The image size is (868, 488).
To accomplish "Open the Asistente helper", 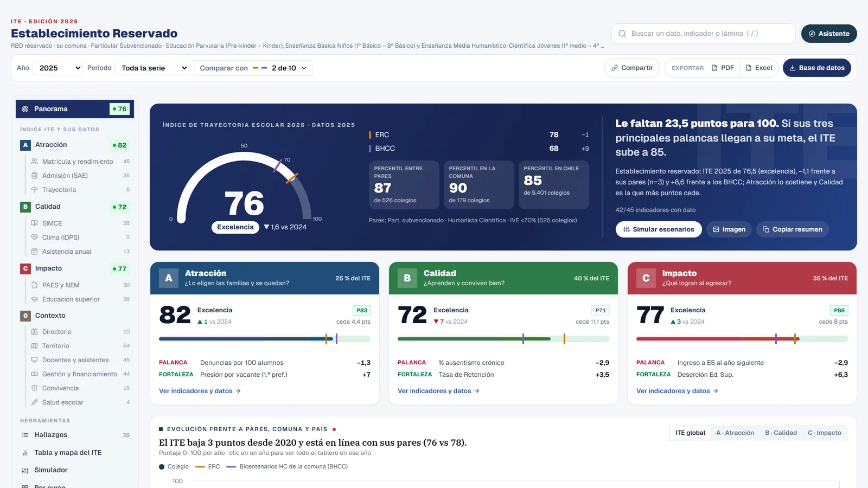I will 829,34.
